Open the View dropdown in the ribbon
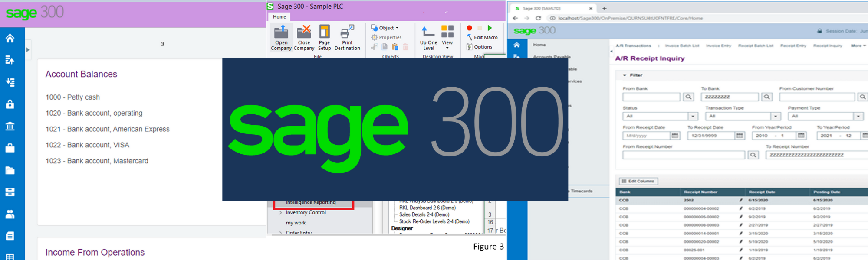 point(447,37)
